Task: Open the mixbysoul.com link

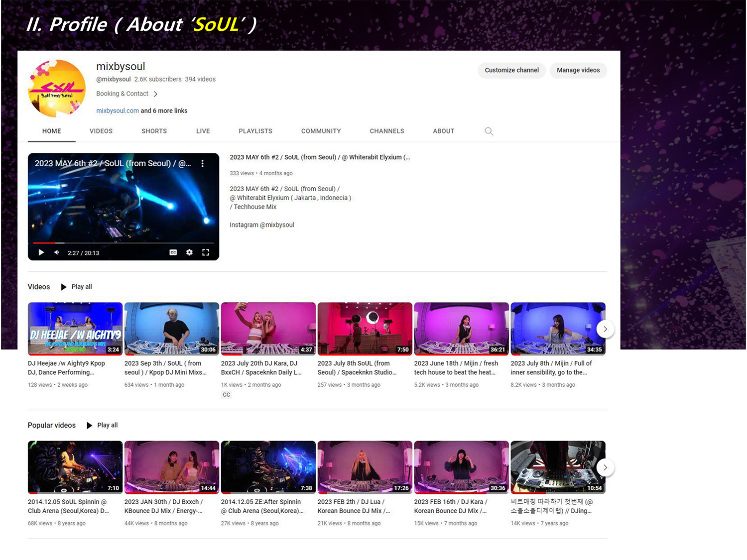Action: click(118, 111)
